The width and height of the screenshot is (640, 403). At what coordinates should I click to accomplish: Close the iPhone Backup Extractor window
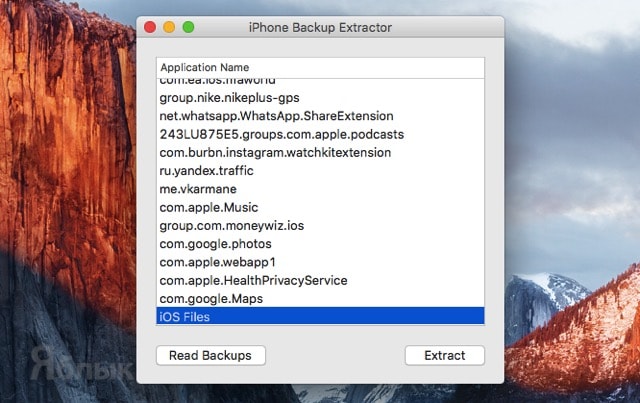tap(151, 27)
